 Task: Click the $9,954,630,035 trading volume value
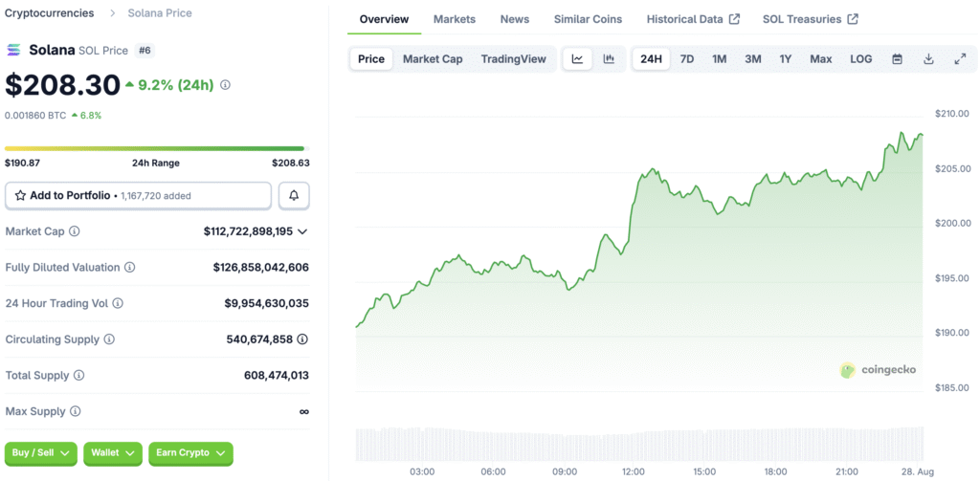point(267,303)
